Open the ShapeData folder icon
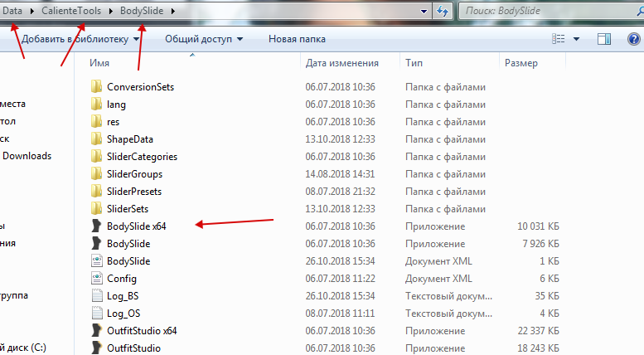Image resolution: width=644 pixels, height=355 pixels. click(x=96, y=139)
